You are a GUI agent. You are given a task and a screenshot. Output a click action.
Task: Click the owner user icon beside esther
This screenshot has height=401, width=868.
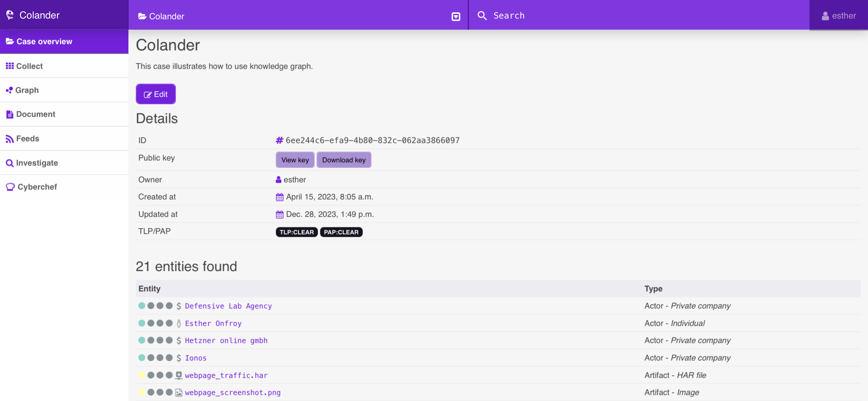278,180
